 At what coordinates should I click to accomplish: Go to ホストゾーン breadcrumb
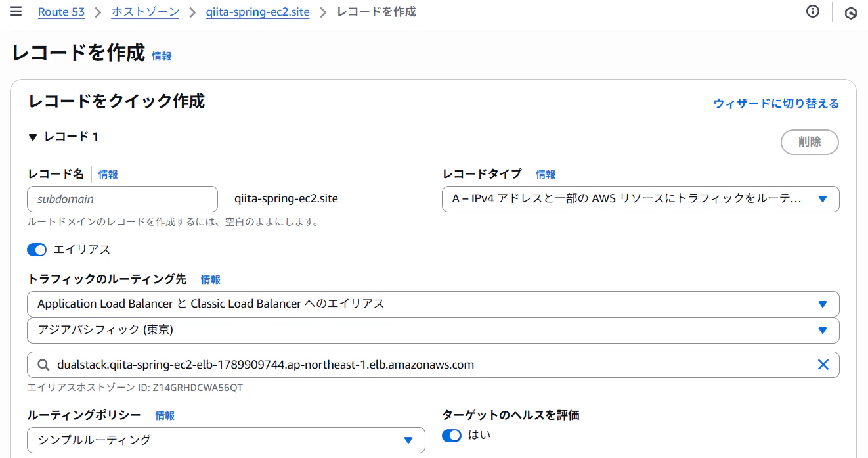(145, 12)
